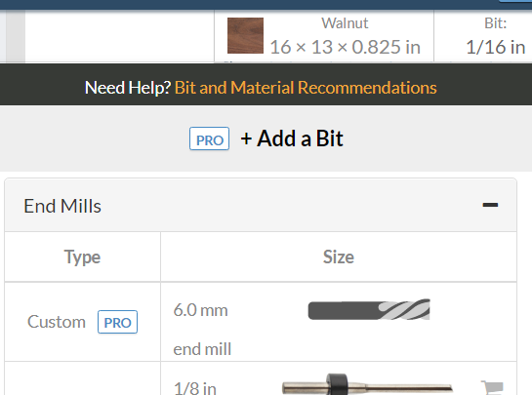Select the Custom bit type row
Screen dimensions: 532x395
[x=261, y=322]
